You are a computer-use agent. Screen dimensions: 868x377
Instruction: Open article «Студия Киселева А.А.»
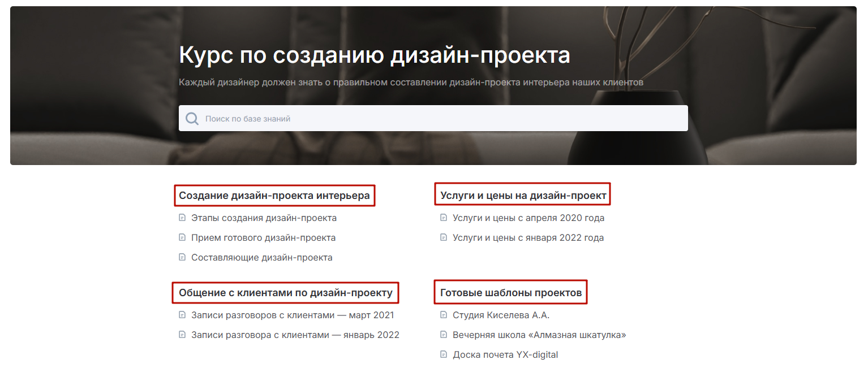coord(501,315)
